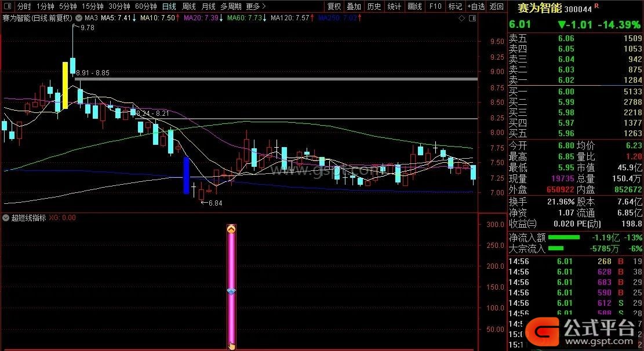Click the panel layout icon beside 分时
The width and height of the screenshot is (644, 351).
coord(8,6)
